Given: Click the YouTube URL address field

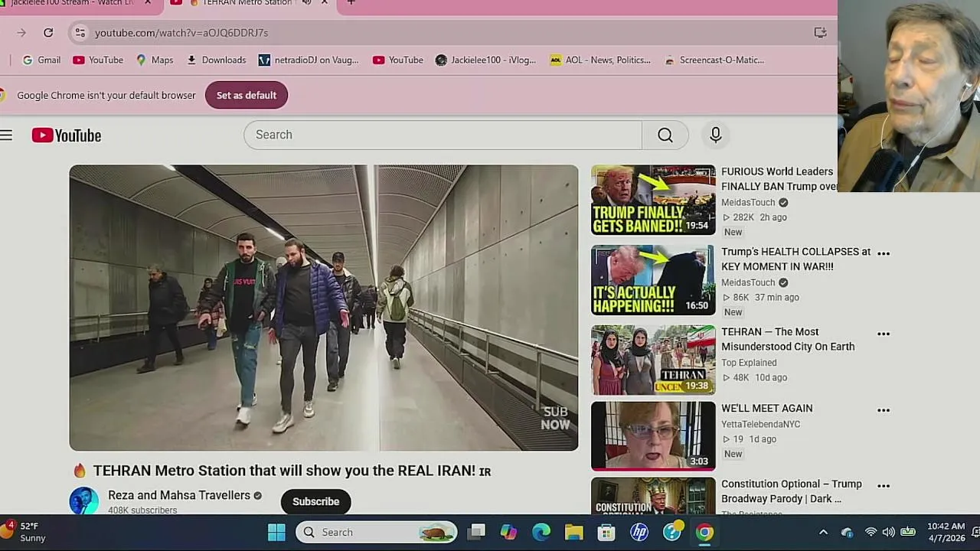Looking at the screenshot, I should 181,33.
